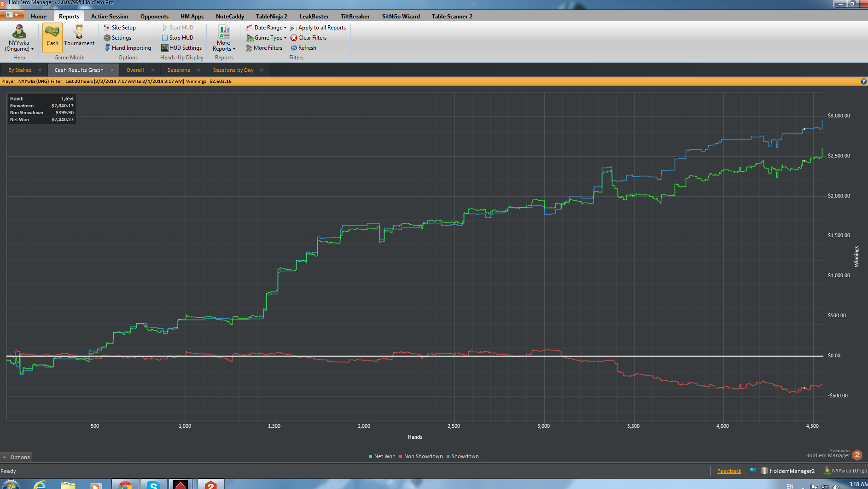
Task: Expand the Date Range filter dropdown
Action: click(266, 28)
